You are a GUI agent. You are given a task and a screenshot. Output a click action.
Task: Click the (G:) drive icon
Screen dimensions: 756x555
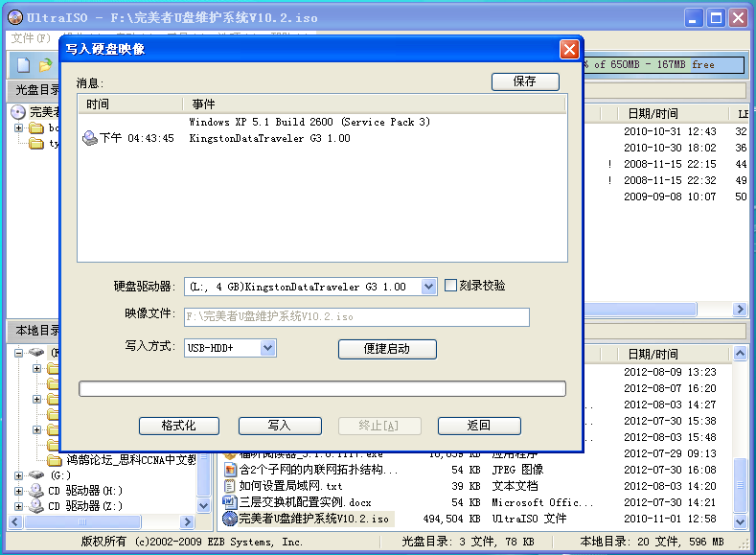point(35,475)
